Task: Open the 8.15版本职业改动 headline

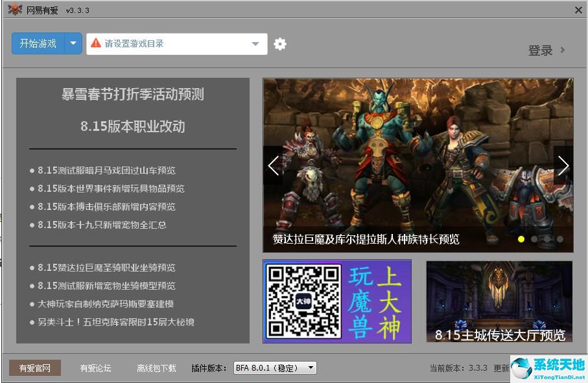Action: pos(133,126)
